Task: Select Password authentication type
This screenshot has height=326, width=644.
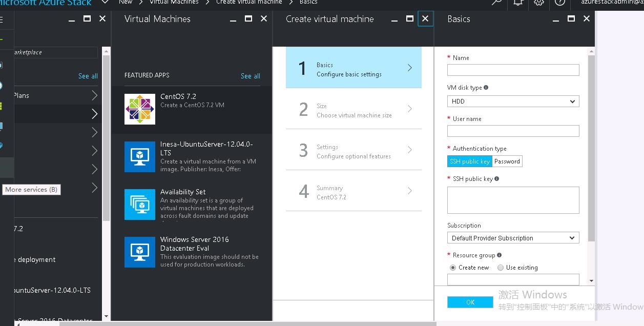Action: coord(507,161)
